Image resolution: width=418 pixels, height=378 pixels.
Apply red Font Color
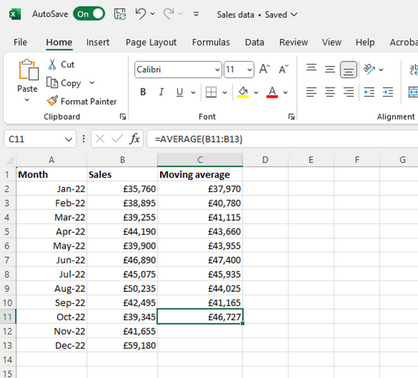(272, 92)
